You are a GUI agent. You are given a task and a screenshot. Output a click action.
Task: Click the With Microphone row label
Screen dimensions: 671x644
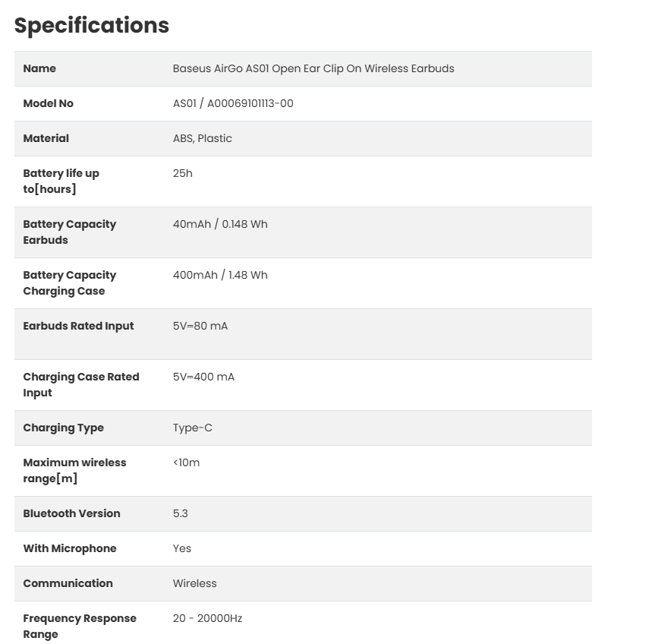coord(70,548)
